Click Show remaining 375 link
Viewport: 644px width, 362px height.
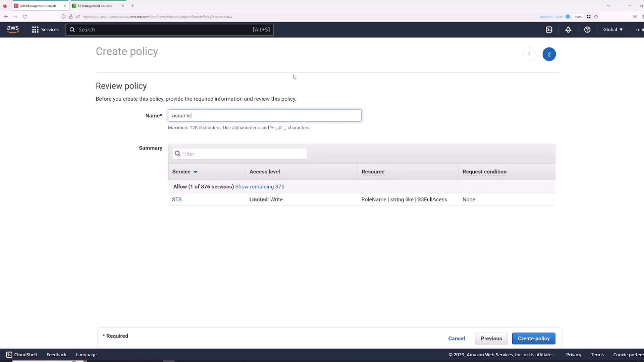[260, 187]
